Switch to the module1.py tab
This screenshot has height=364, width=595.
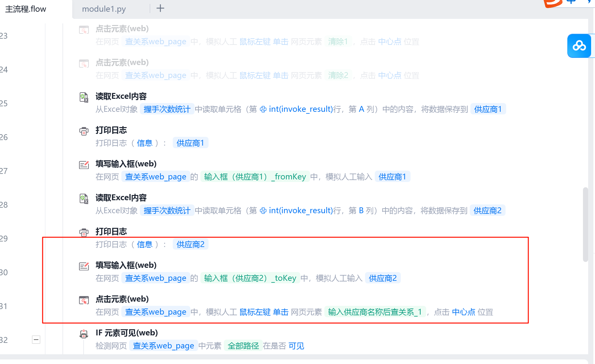(x=104, y=9)
